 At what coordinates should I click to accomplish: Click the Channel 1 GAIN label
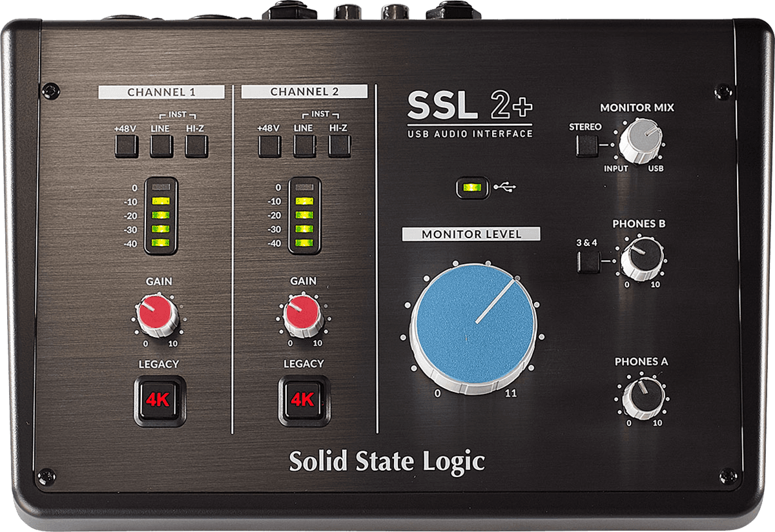(159, 281)
